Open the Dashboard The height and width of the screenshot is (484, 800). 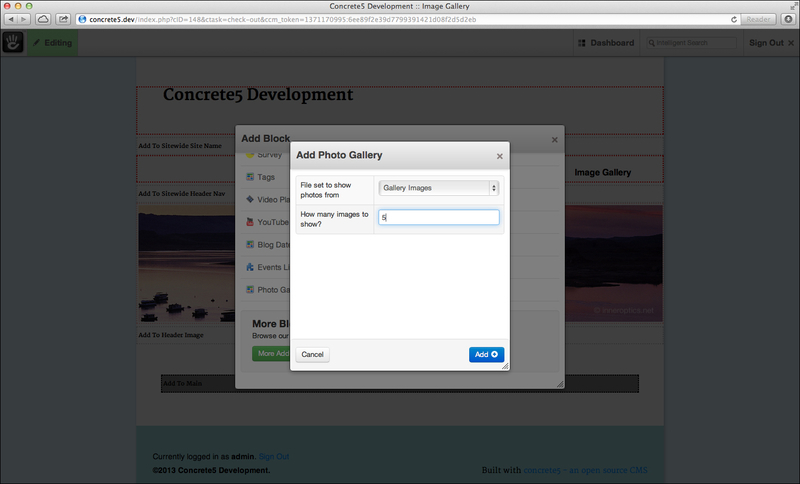pyautogui.click(x=606, y=43)
